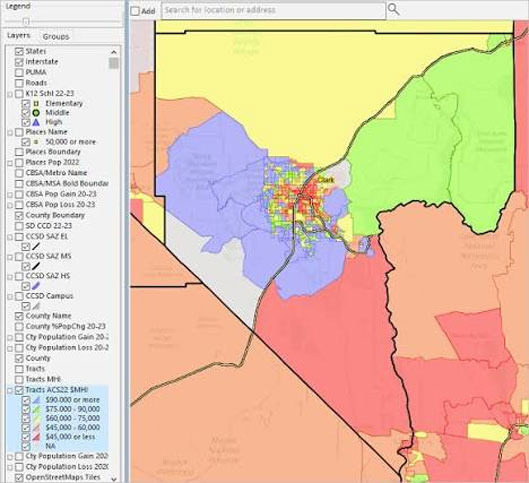Click the CCSD SAZ EL line symbol

pos(36,247)
